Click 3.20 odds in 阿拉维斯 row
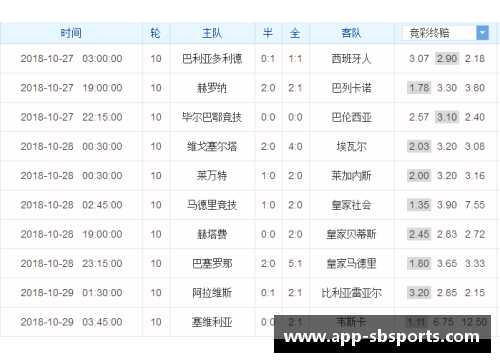This screenshot has height=362, width=500. click(x=419, y=293)
